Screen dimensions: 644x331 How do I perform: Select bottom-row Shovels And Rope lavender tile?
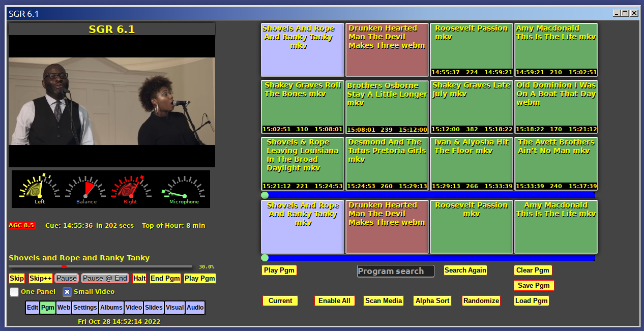[303, 227]
